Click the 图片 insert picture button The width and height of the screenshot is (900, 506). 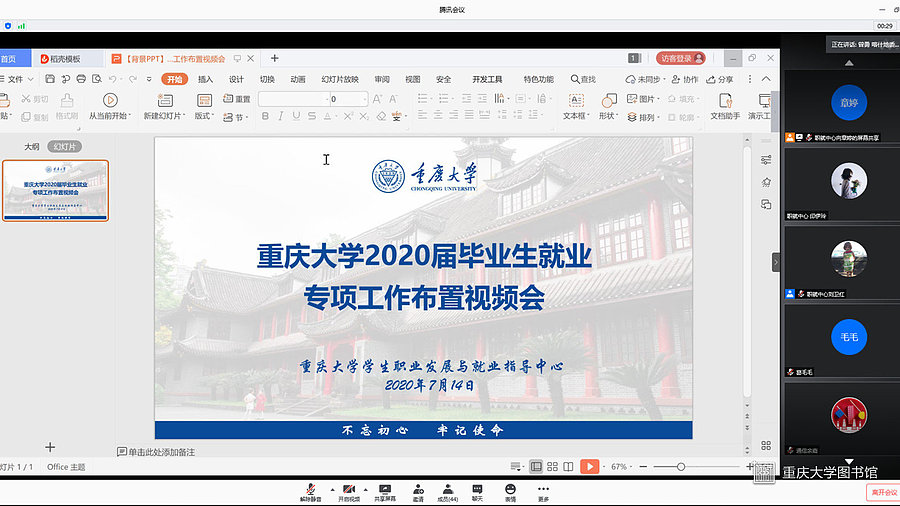pyautogui.click(x=643, y=99)
